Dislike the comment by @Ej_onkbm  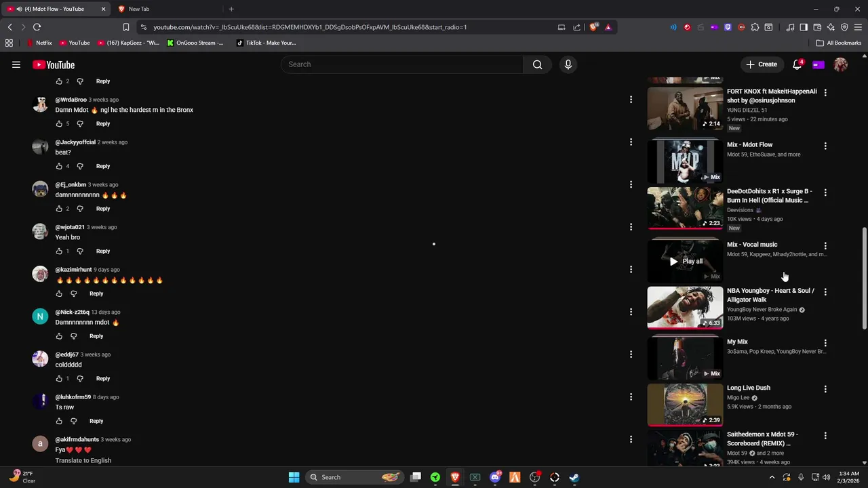tap(80, 209)
